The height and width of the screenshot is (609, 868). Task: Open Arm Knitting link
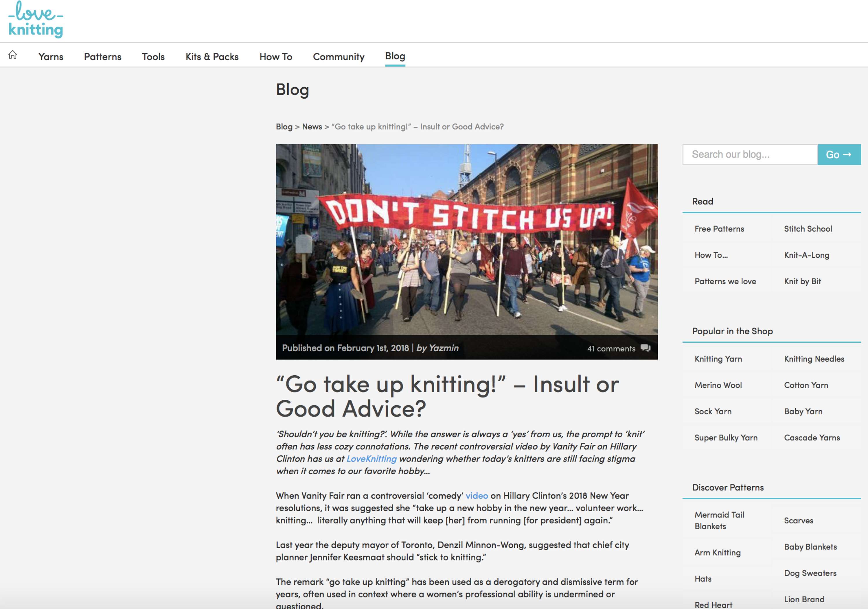tap(717, 553)
